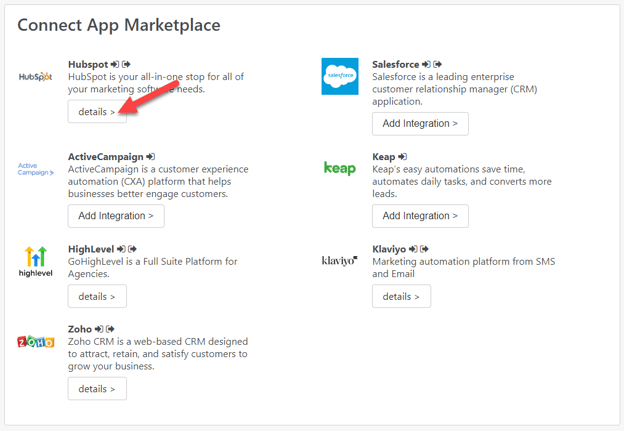Viewport: 624px width, 431px height.
Task: Click the Salesforce cloud logo
Action: click(340, 76)
